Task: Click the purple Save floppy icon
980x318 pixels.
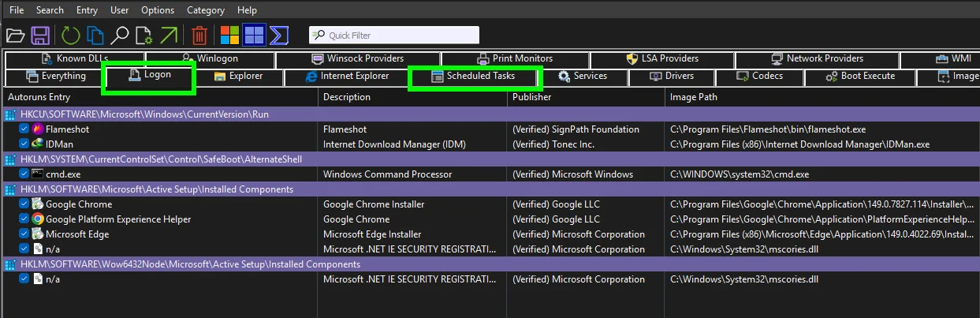Action: point(41,36)
